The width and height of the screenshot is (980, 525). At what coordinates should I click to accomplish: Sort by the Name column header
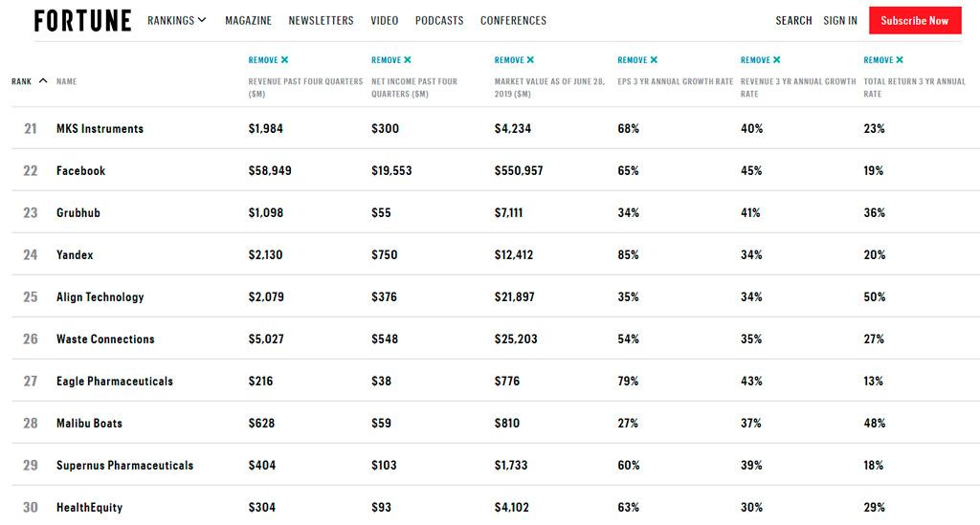tap(66, 82)
